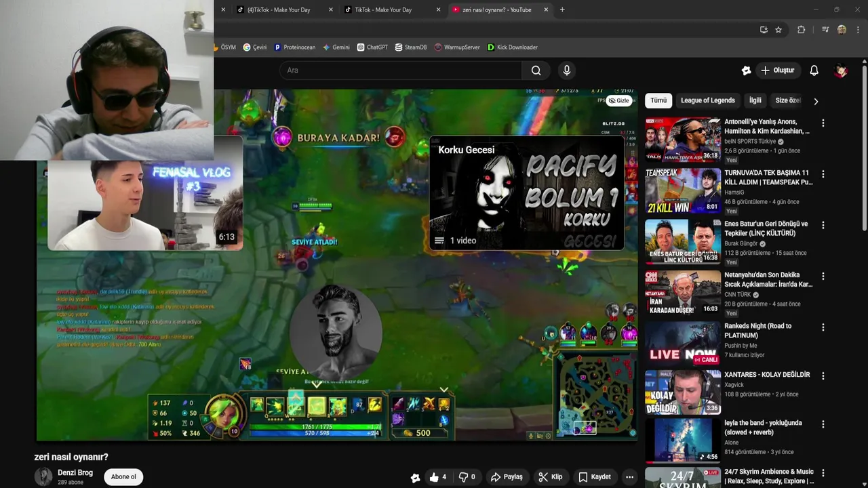Open options menu for 24/7 Skyrim Ambience
Image resolution: width=868 pixels, height=488 pixels.
[823, 473]
